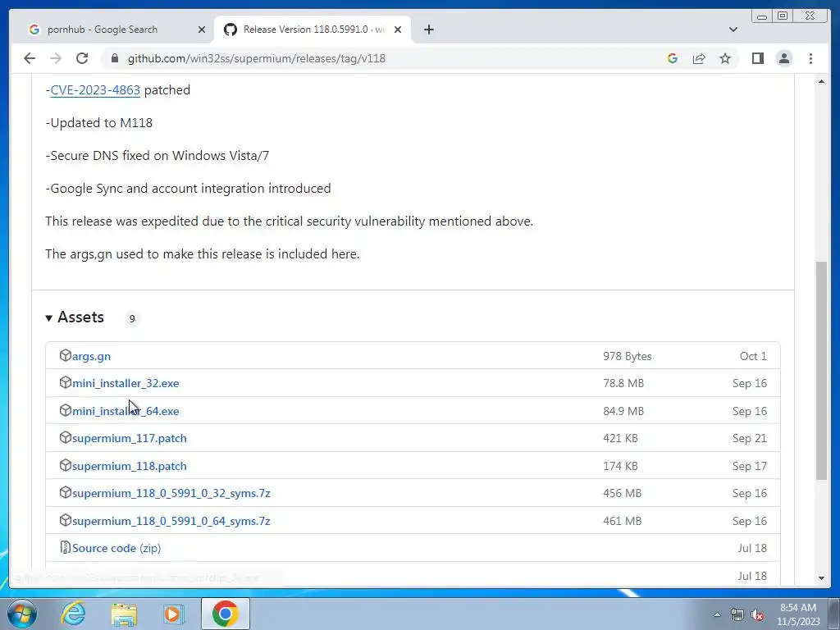Download args.gn asset
Viewport: 840px width, 630px height.
click(91, 356)
